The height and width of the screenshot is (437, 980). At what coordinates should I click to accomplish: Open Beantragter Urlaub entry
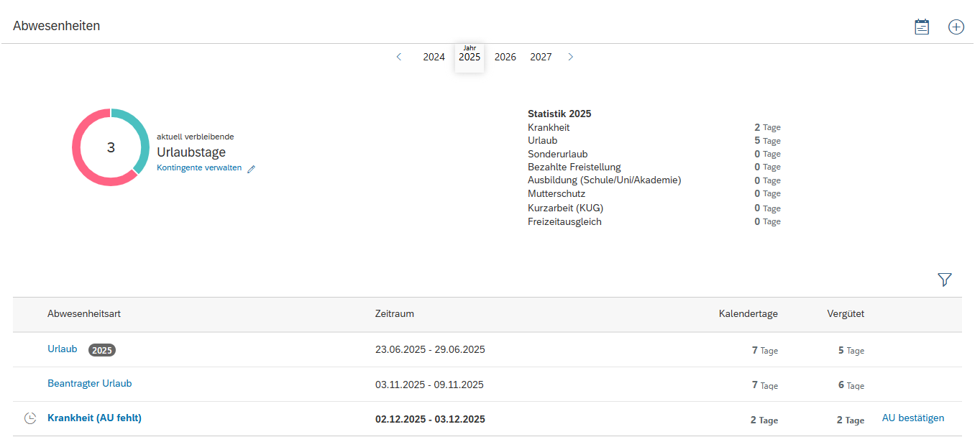(89, 383)
